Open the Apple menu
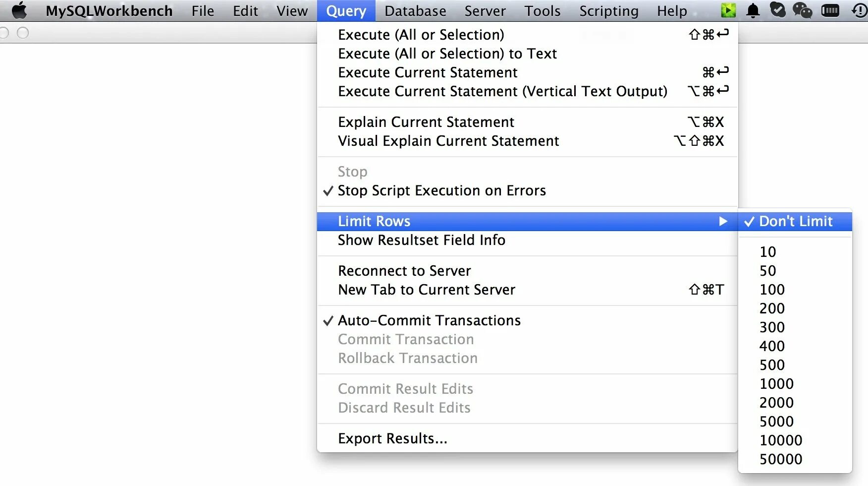 click(19, 10)
